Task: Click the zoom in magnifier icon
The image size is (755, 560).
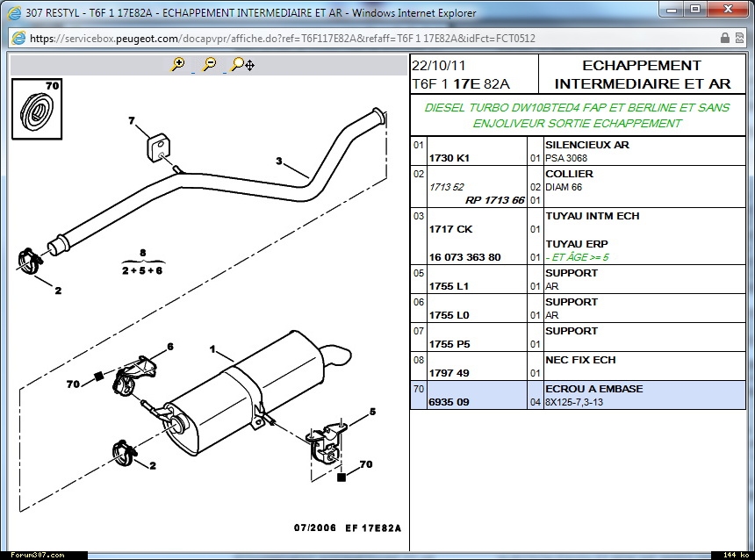Action: [177, 64]
